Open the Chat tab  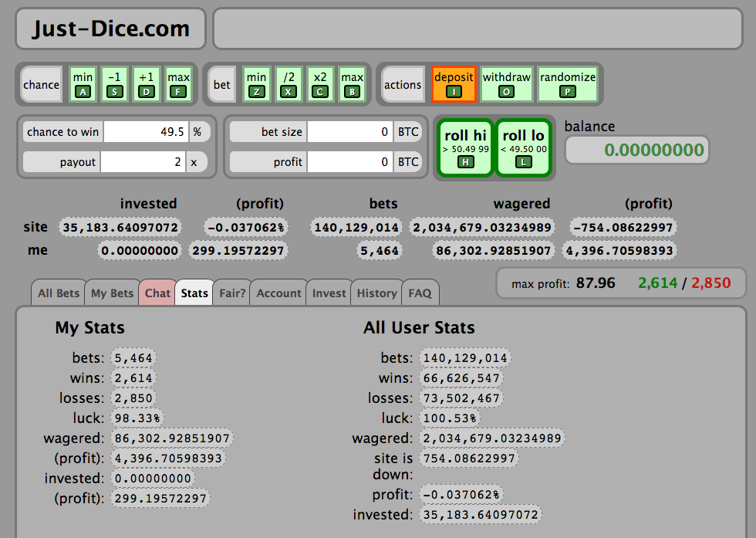point(157,293)
